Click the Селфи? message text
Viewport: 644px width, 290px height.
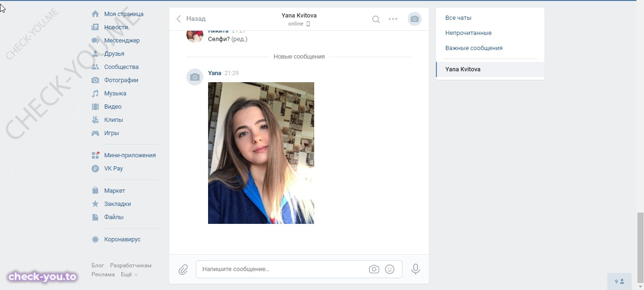[x=219, y=39]
